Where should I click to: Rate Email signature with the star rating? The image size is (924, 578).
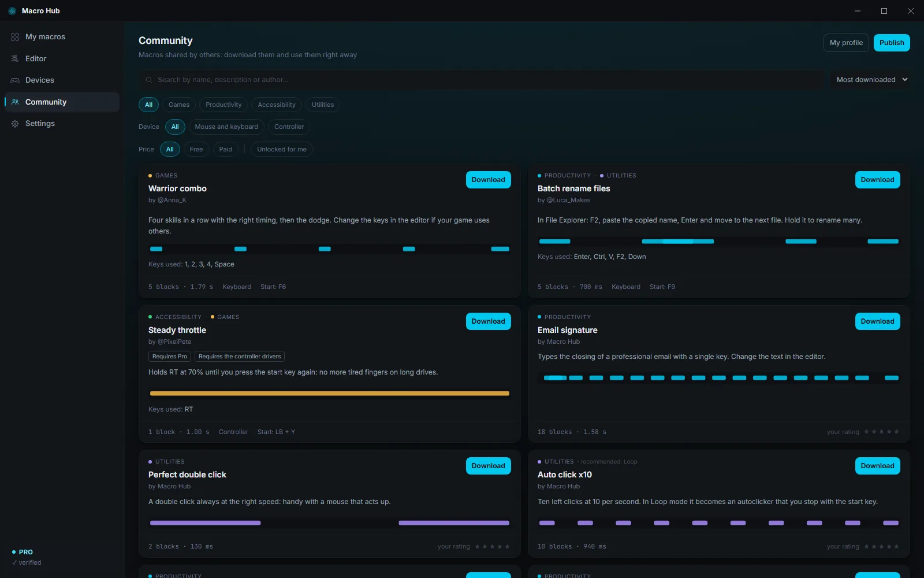point(882,432)
